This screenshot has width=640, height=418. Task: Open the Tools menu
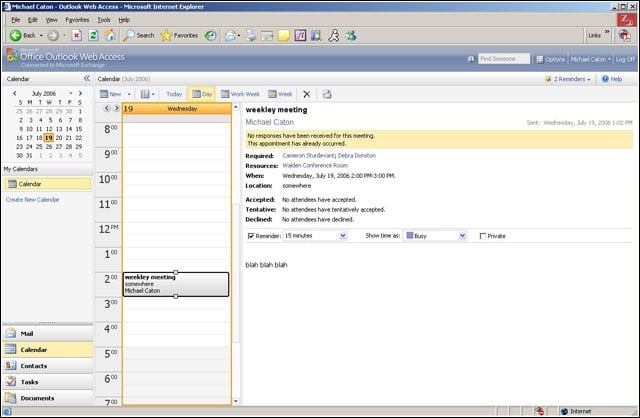[104, 20]
